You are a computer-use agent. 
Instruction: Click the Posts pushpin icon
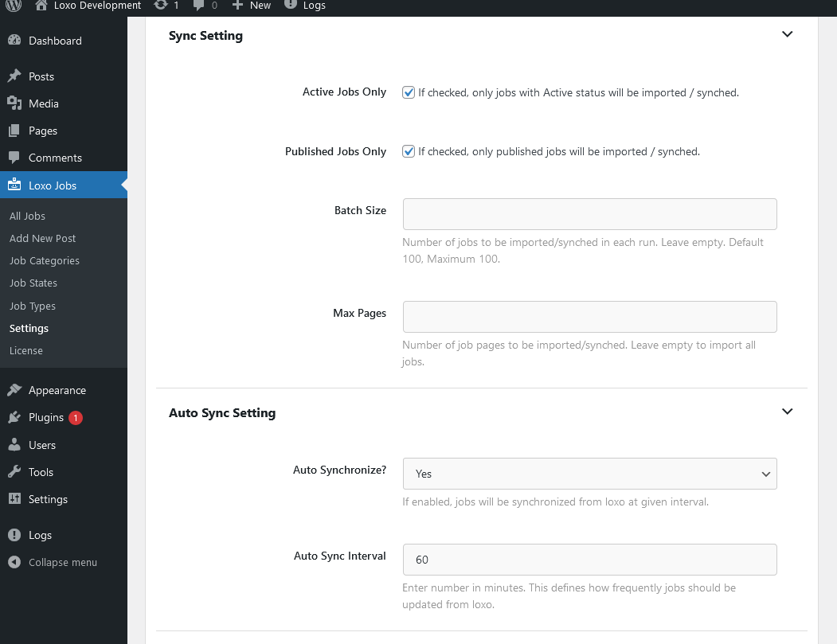pyautogui.click(x=14, y=76)
